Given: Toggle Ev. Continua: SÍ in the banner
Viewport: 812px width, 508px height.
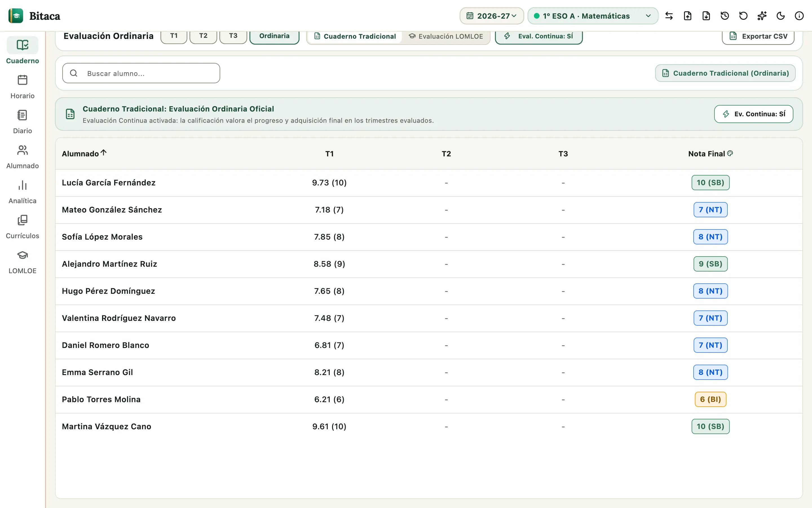Looking at the screenshot, I should (x=754, y=114).
